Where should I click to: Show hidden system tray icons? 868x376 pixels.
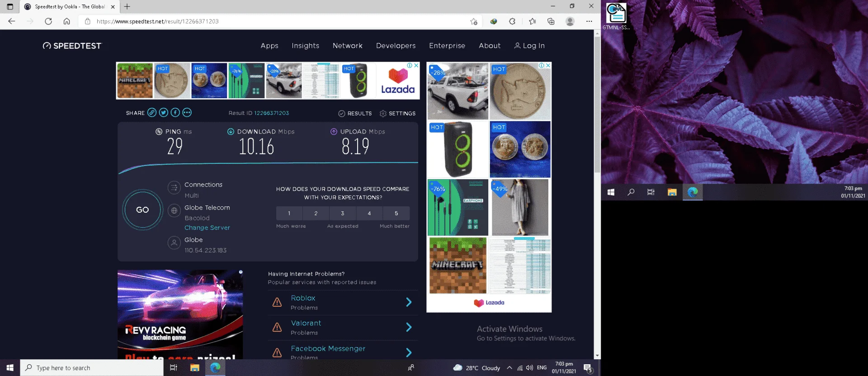tap(509, 368)
